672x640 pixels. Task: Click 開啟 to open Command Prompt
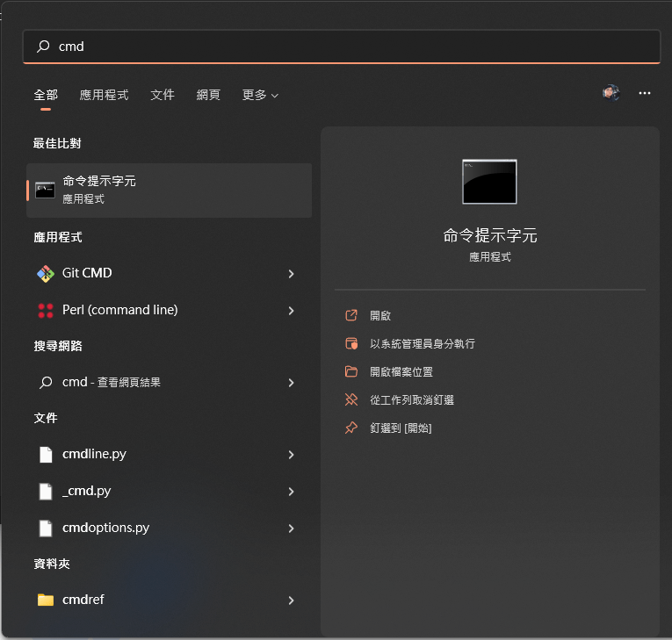(x=380, y=316)
